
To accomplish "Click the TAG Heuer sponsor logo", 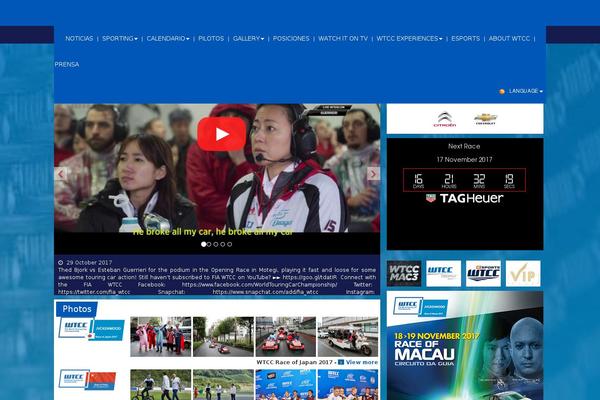I will (465, 198).
